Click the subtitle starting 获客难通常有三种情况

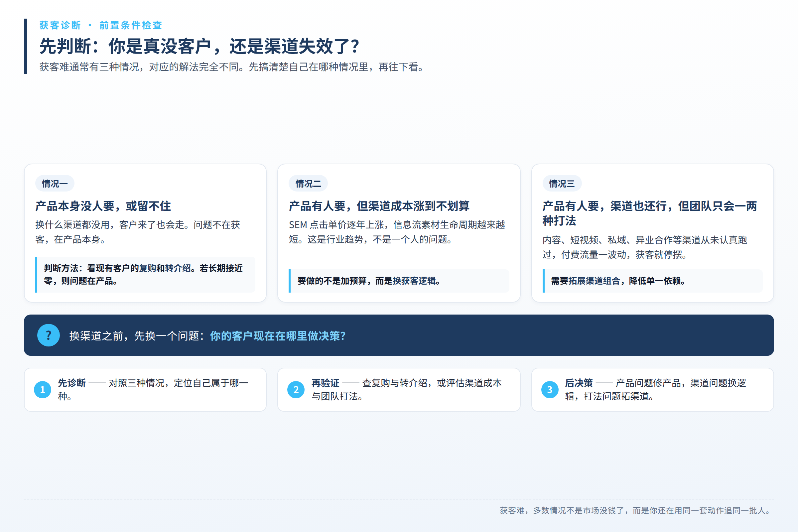click(232, 67)
